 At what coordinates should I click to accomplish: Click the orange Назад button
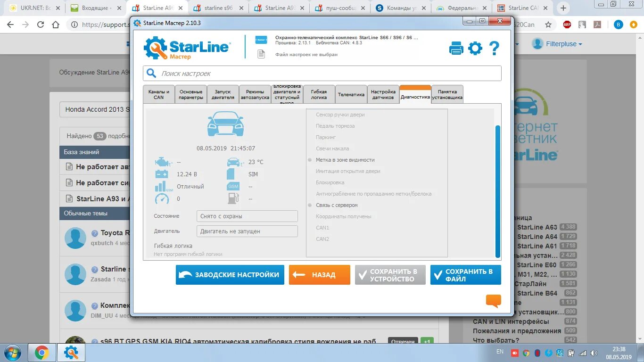[320, 275]
